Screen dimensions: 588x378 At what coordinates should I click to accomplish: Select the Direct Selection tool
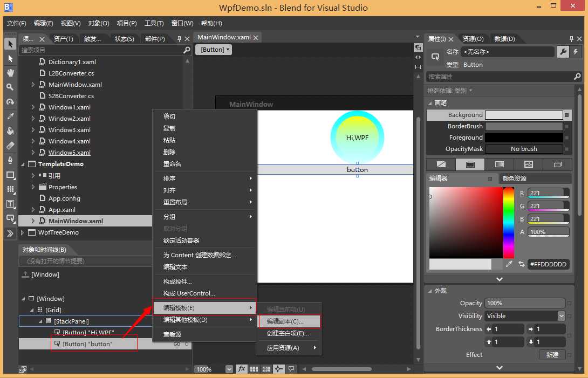coord(10,58)
